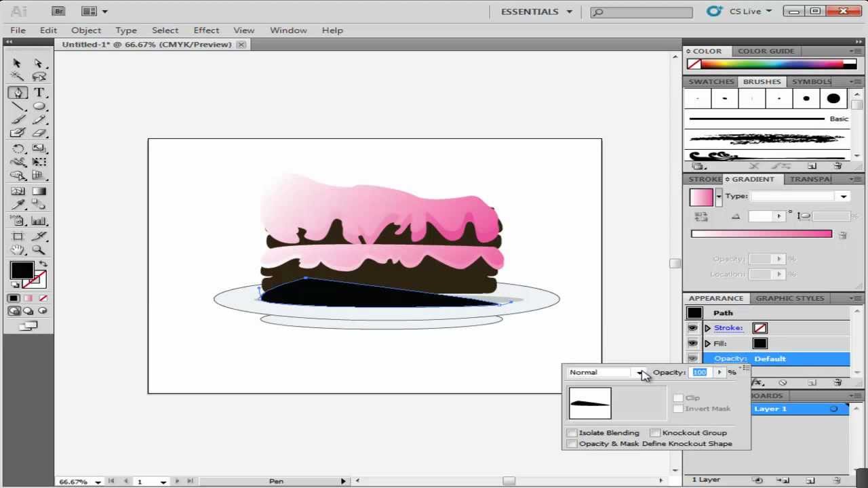
Task: Choose the Type tool
Action: [39, 93]
